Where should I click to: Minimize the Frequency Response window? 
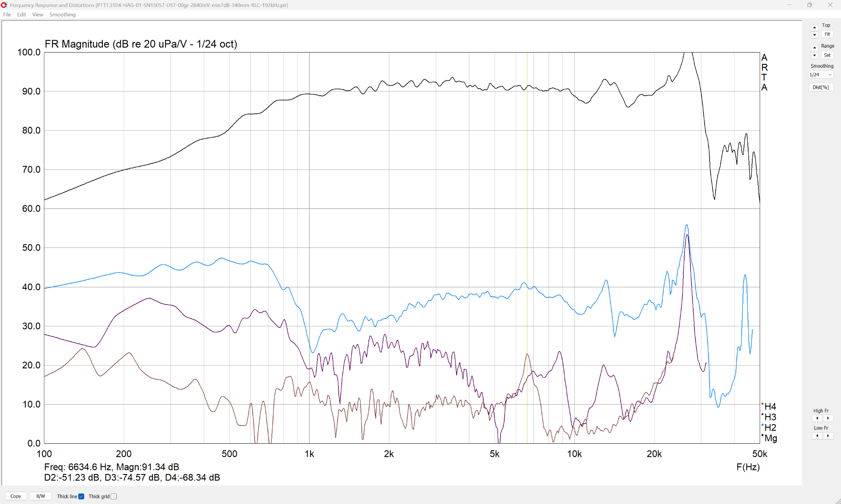[789, 5]
